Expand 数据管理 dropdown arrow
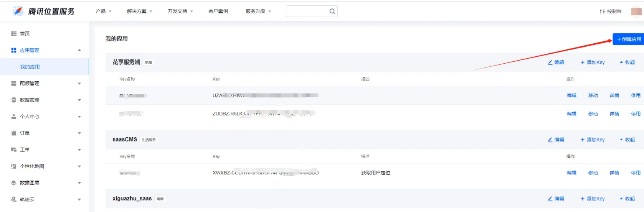Screen dimensions: 644x212 tap(79, 100)
